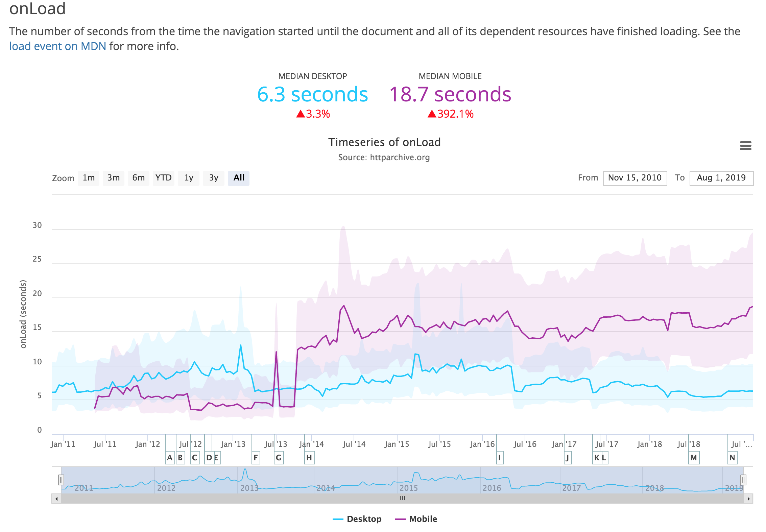The height and width of the screenshot is (532, 766).
Task: Click the scrollbar right arrow
Action: click(x=748, y=499)
